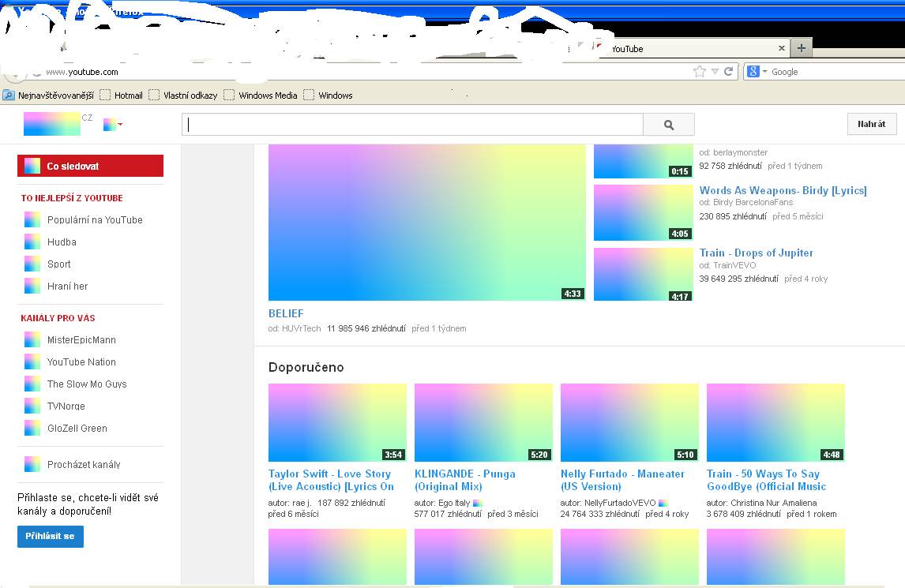Screen dimensions: 905x588
Task: Click the Drops of Jupiter thumbnail
Action: 643,274
